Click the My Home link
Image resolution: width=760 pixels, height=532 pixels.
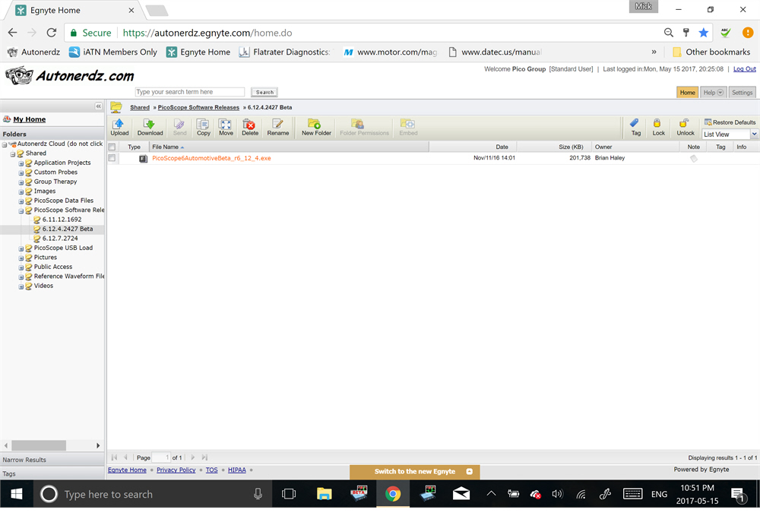click(x=29, y=119)
